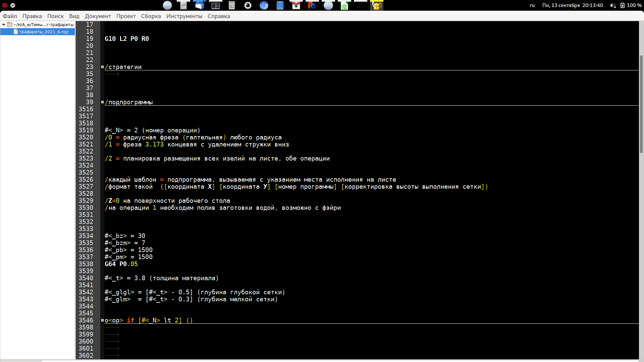Click the volume speaker icon
Viewport: 644px width, 362px height.
pos(612,5)
